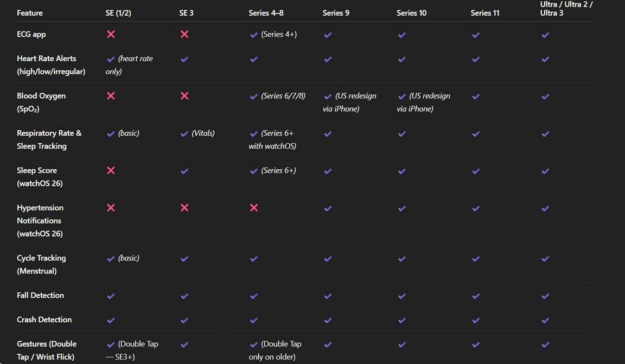Click the Hypertension Notifications row label
Image resolution: width=625 pixels, height=364 pixels.
[x=40, y=221]
